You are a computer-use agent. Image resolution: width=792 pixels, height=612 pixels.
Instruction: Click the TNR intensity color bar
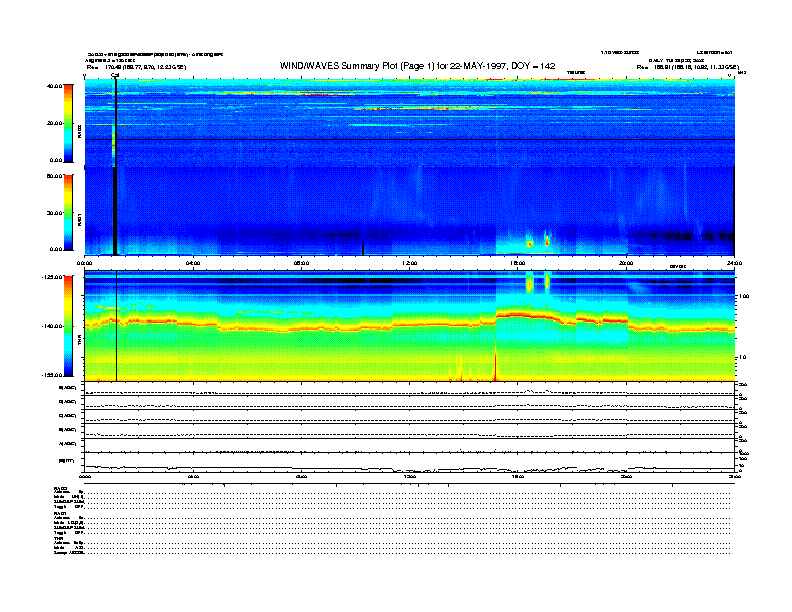(68, 326)
